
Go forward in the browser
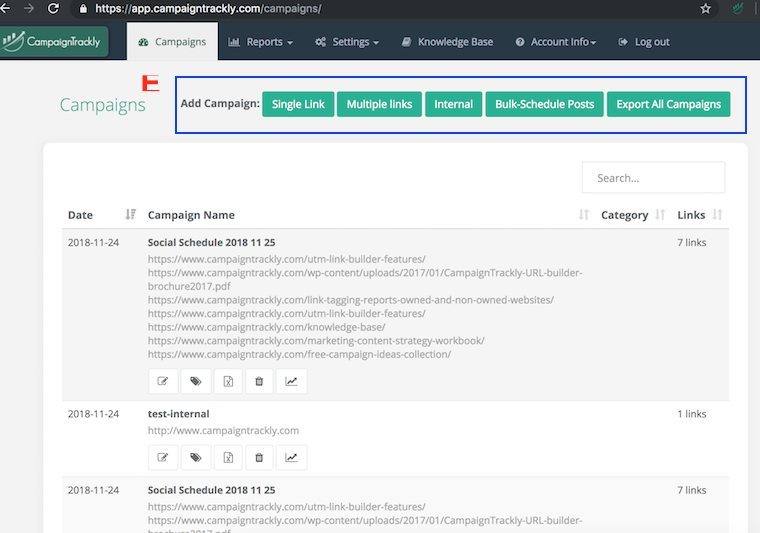pos(29,8)
